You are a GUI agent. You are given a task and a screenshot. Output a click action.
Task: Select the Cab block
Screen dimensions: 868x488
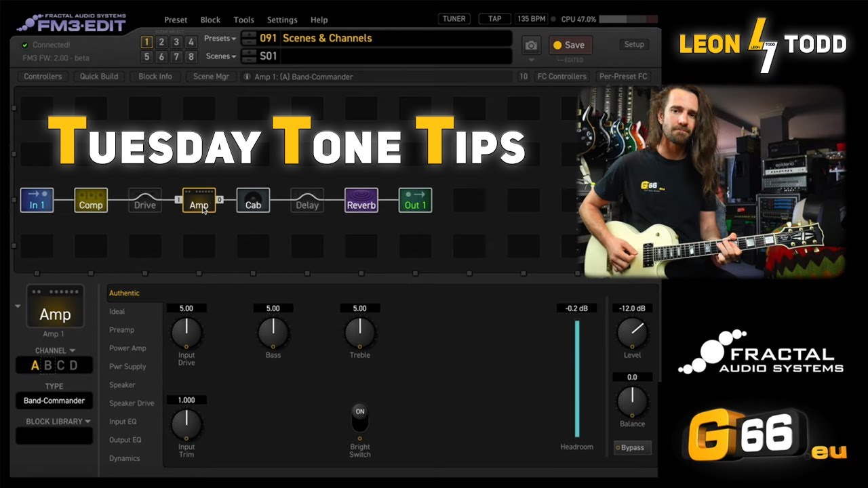coord(253,200)
